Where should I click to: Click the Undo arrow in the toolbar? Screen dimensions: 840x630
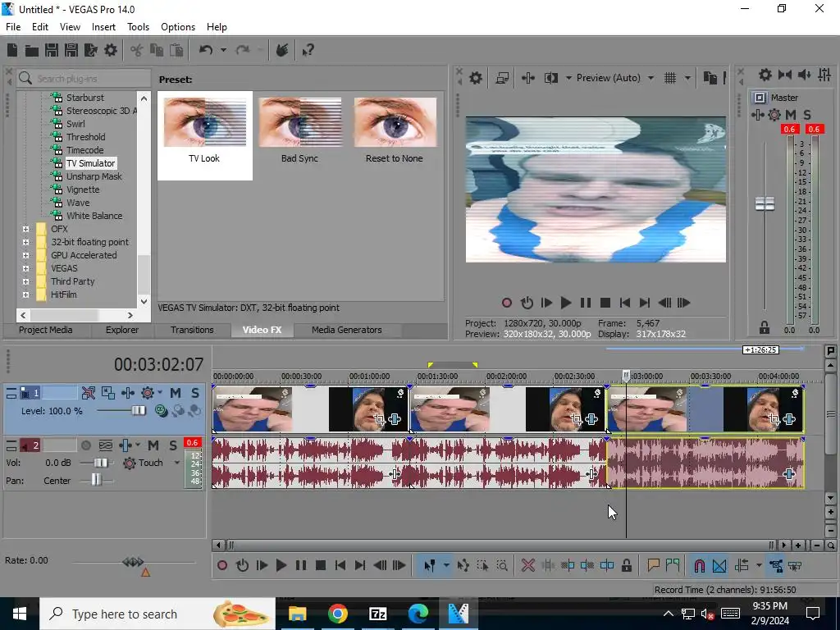coord(206,50)
